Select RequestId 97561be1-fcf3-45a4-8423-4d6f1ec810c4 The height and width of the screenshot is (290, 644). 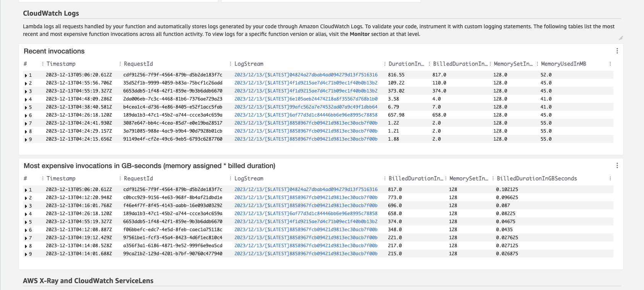(x=173, y=238)
